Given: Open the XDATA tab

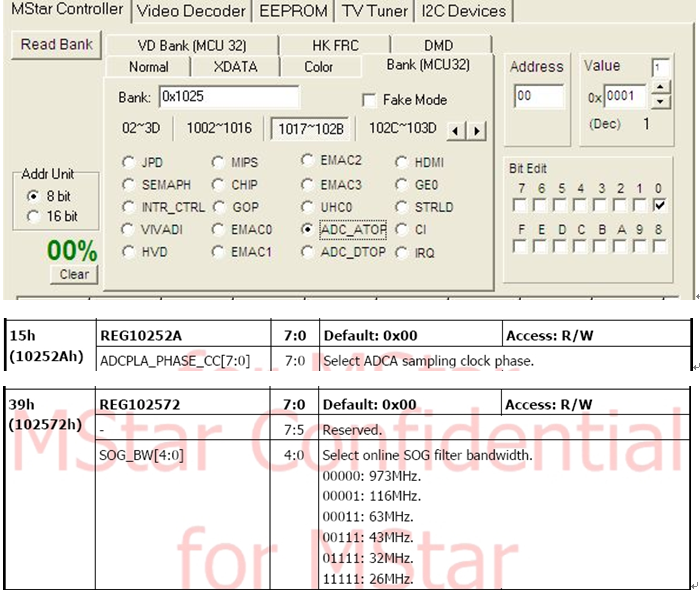Looking at the screenshot, I should (x=235, y=67).
